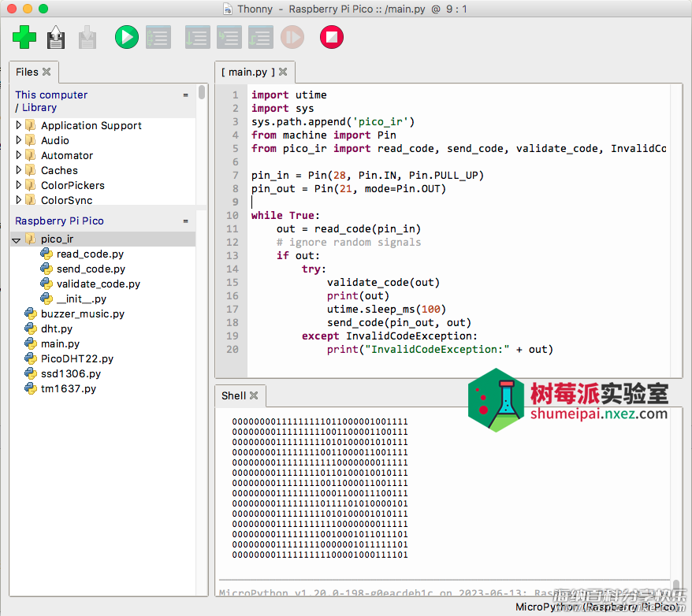The image size is (692, 616).
Task: Select send_code.py in file tree
Action: coord(91,269)
